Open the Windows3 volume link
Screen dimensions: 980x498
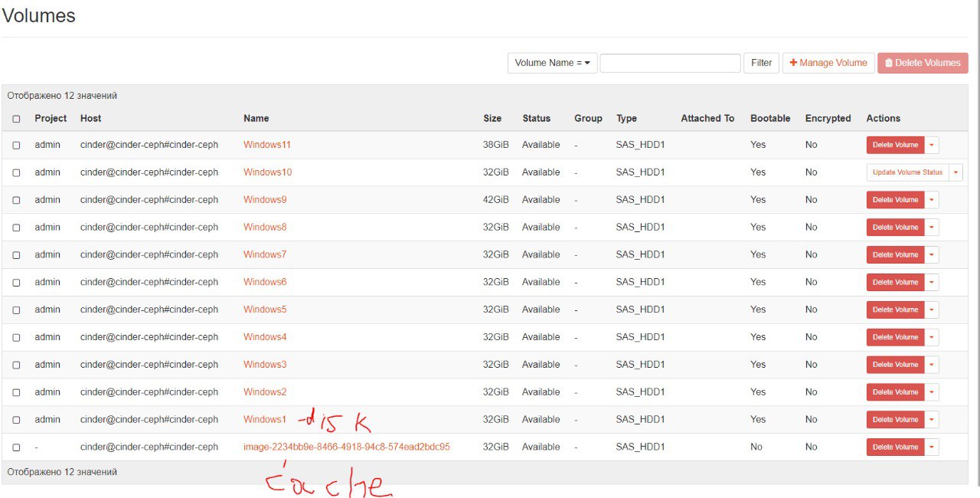point(265,365)
